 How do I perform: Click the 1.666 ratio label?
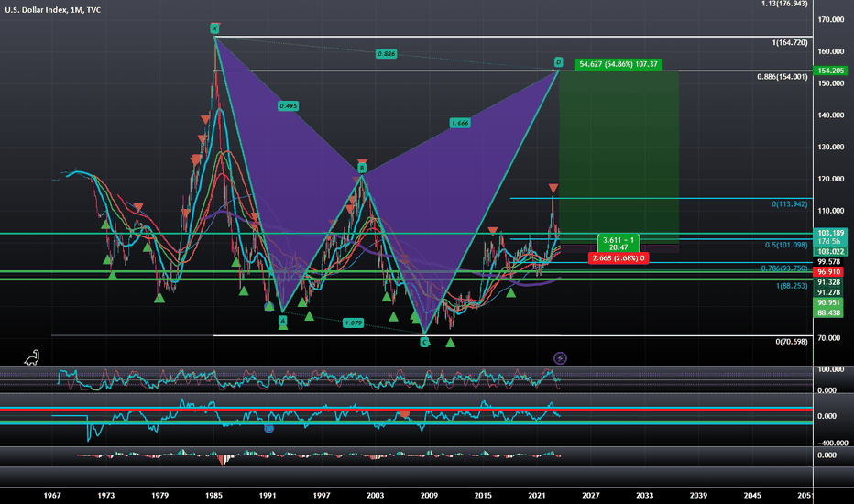click(x=460, y=123)
